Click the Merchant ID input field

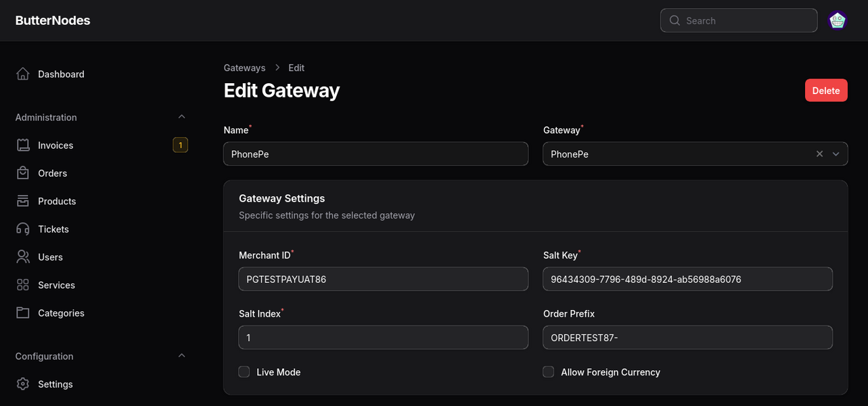click(x=384, y=279)
